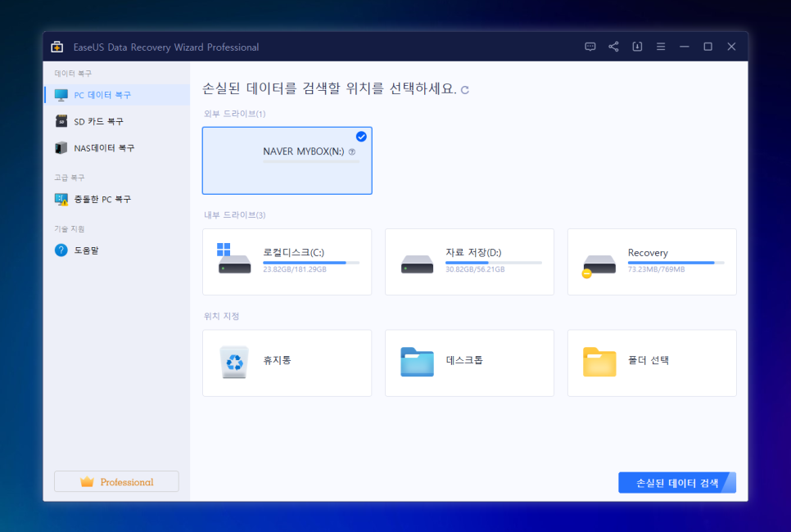Choose the 휴지통 recycle bin location

click(x=287, y=363)
